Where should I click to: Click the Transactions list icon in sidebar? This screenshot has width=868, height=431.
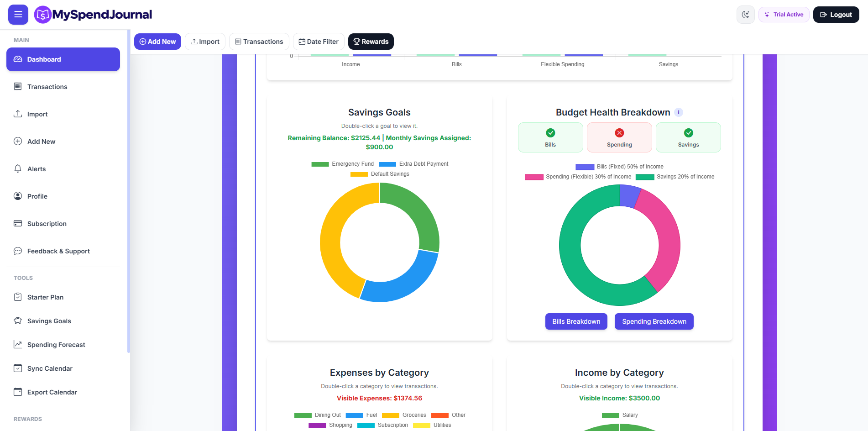point(18,86)
